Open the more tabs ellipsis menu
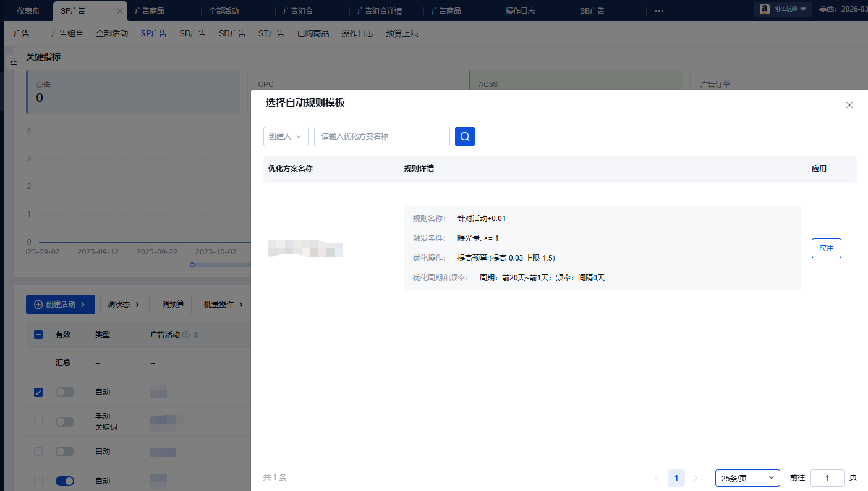Screen dimensions: 868x491 click(x=658, y=11)
